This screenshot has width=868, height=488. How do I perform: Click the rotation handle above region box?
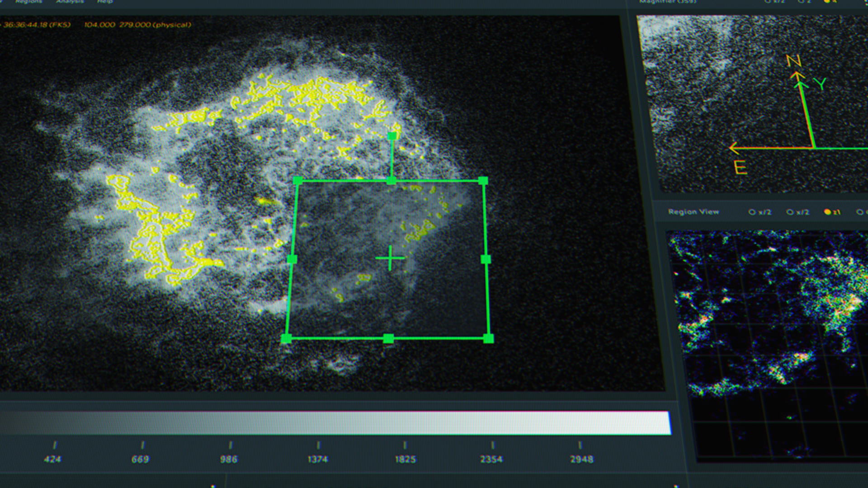coord(392,136)
